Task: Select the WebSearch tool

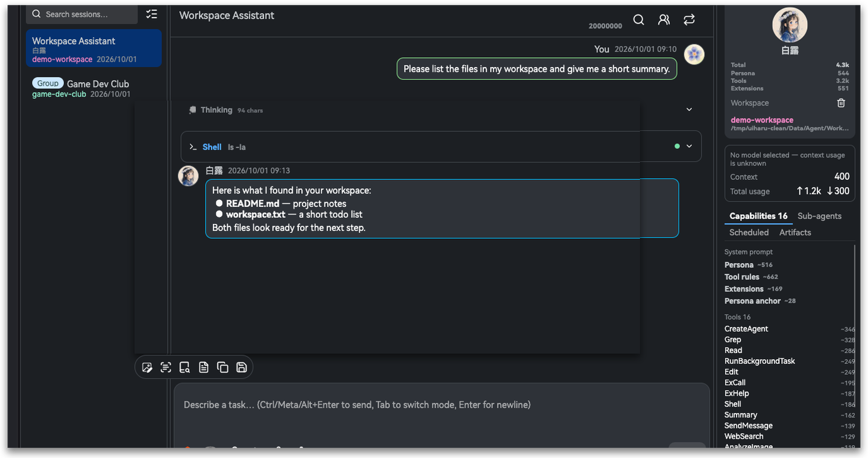Action: pos(790,436)
